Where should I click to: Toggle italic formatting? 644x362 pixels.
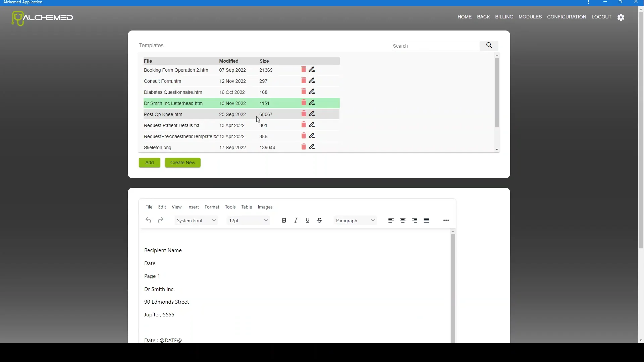(x=296, y=220)
